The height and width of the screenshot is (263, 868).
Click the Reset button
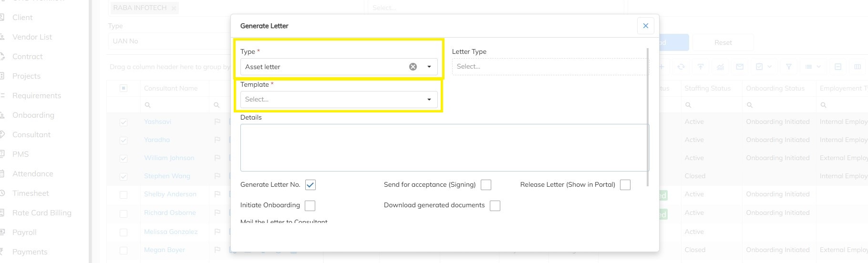(723, 42)
